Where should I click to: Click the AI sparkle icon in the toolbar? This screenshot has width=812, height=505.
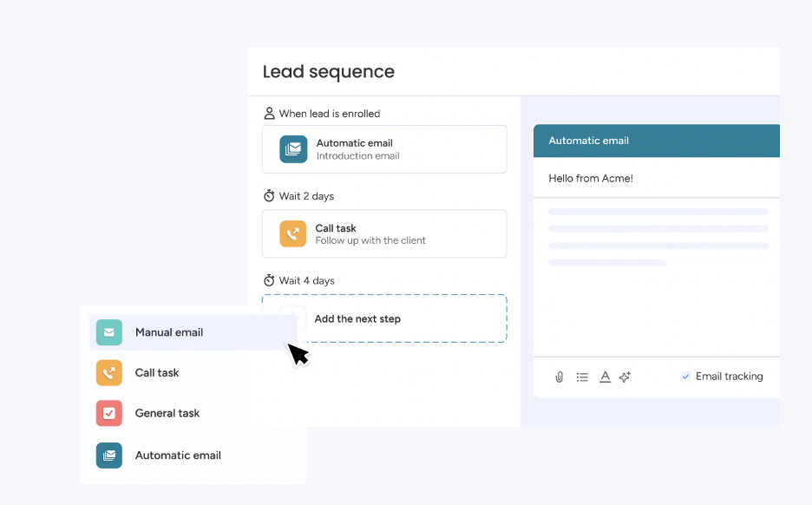point(625,377)
